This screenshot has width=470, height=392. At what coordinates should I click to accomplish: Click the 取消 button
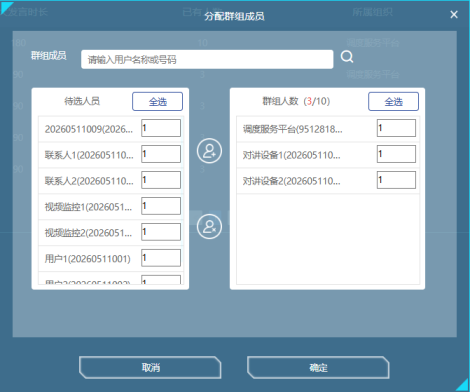(150, 367)
